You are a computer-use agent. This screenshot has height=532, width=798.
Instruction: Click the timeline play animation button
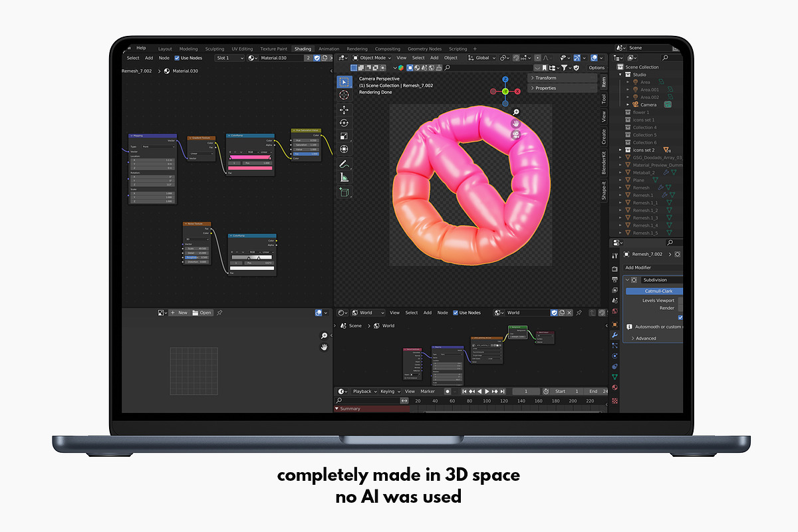coord(487,392)
